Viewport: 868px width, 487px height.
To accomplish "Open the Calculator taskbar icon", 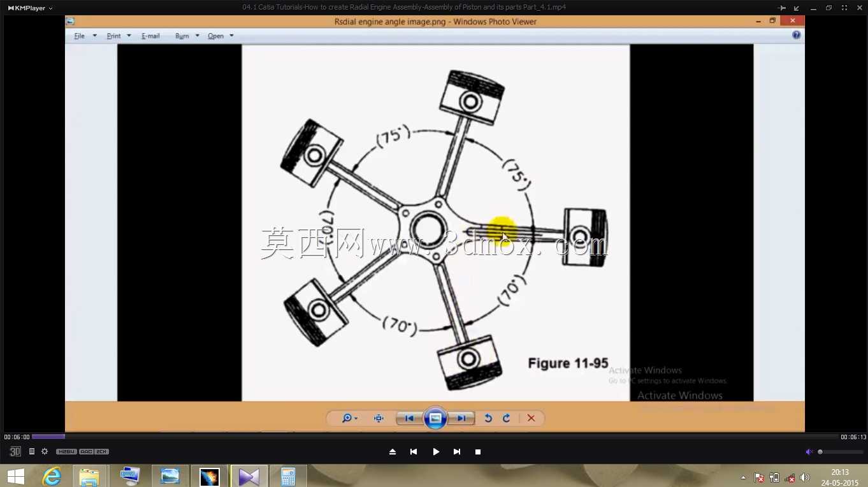I will (x=288, y=476).
